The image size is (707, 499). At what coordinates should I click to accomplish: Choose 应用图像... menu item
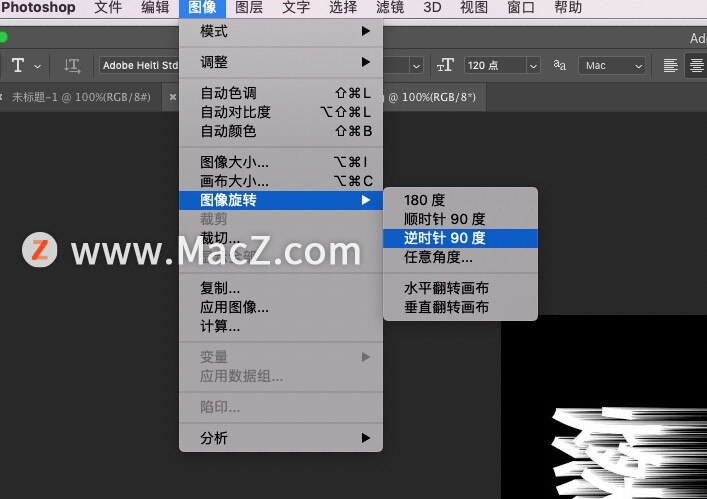coord(281,307)
